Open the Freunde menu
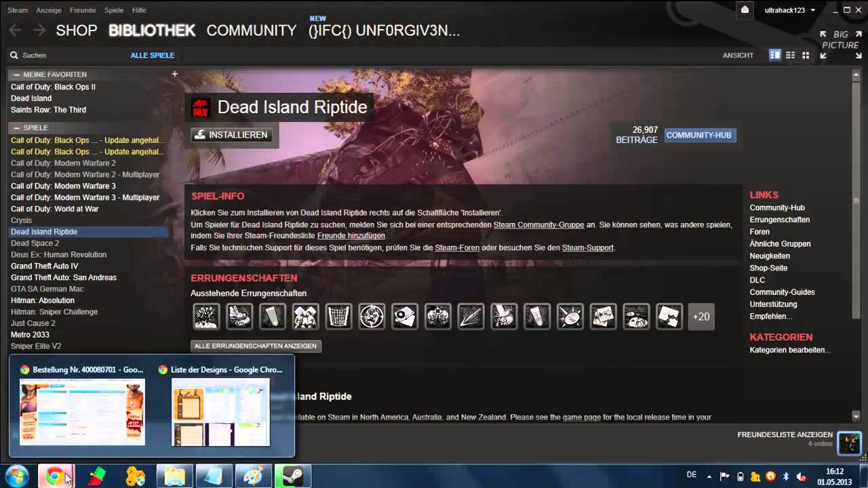Image resolution: width=868 pixels, height=488 pixels. click(83, 10)
